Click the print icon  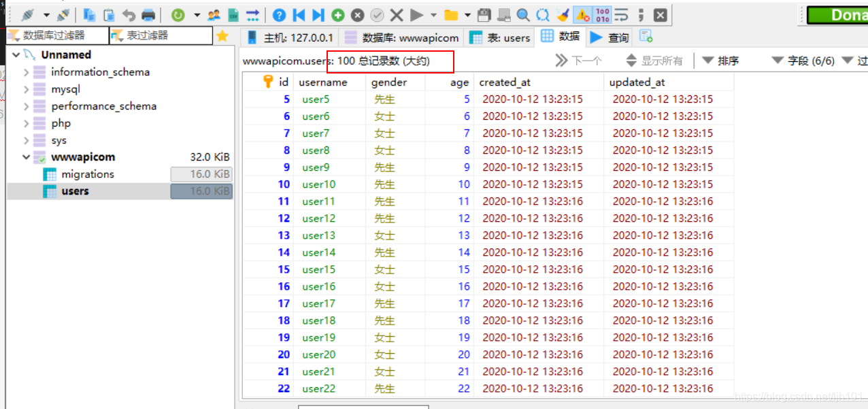(148, 14)
